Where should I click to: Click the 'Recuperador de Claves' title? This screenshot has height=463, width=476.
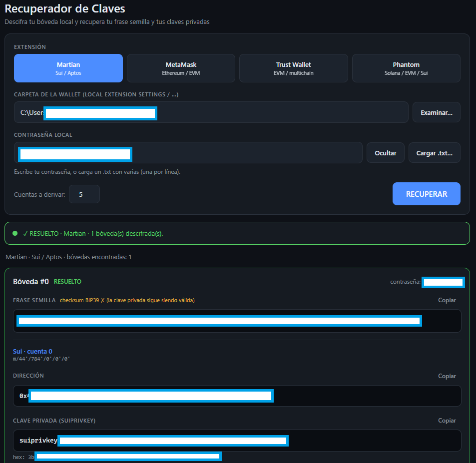point(65,8)
